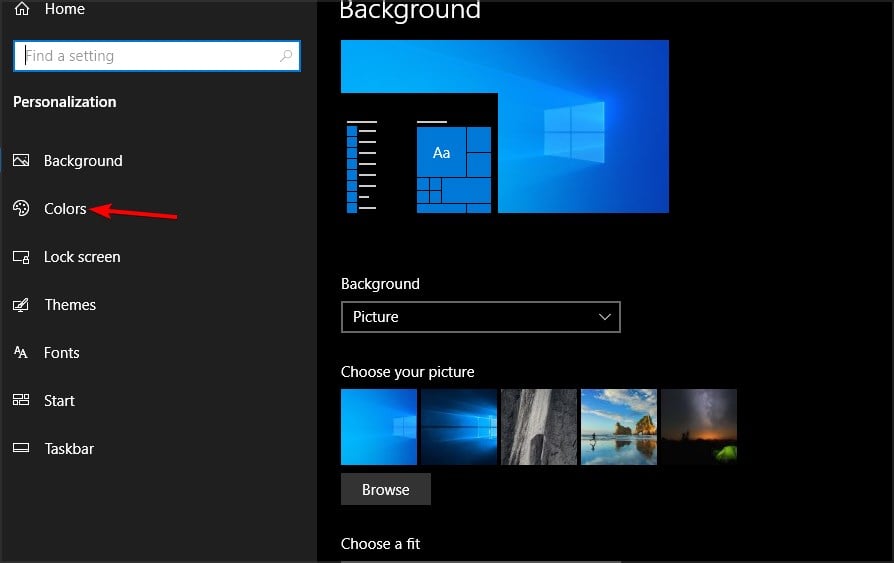Click the search magnifier icon
This screenshot has width=894, height=563.
(286, 56)
